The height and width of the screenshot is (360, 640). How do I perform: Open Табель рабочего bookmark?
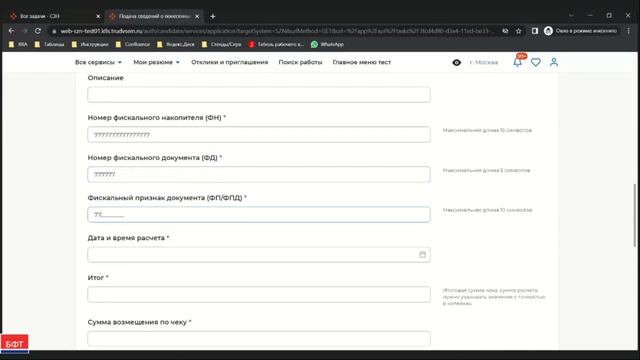point(276,44)
